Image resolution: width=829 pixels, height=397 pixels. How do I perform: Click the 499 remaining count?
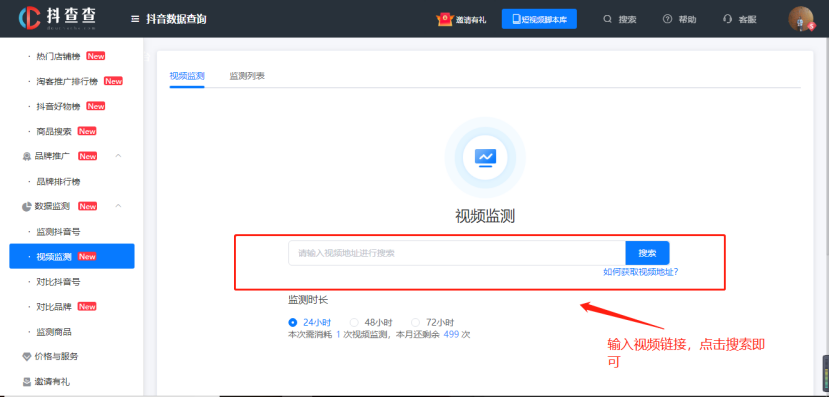click(x=451, y=335)
